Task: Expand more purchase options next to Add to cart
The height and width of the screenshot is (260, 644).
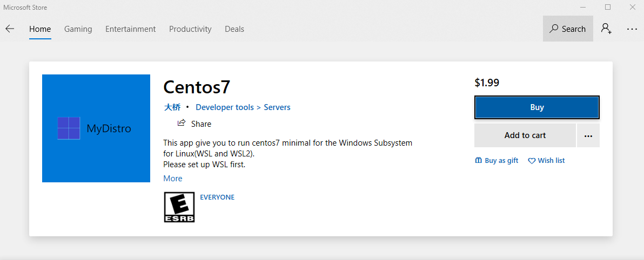Action: 588,135
